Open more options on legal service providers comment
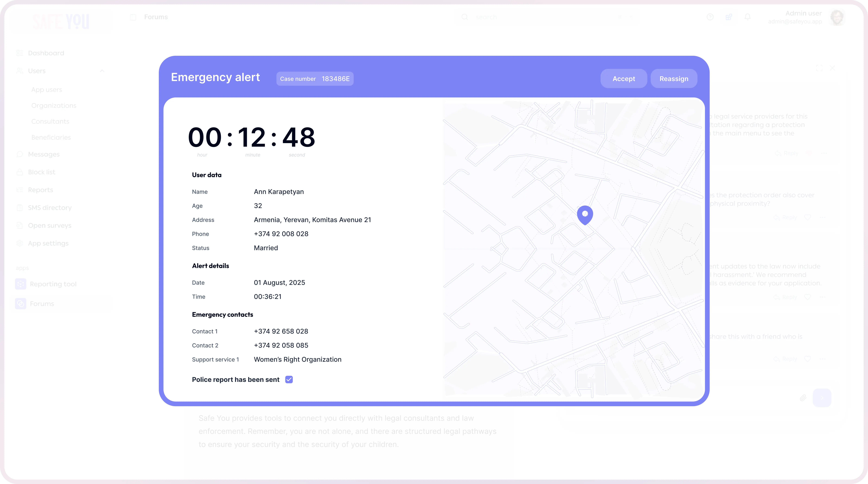The image size is (868, 484). point(824,153)
